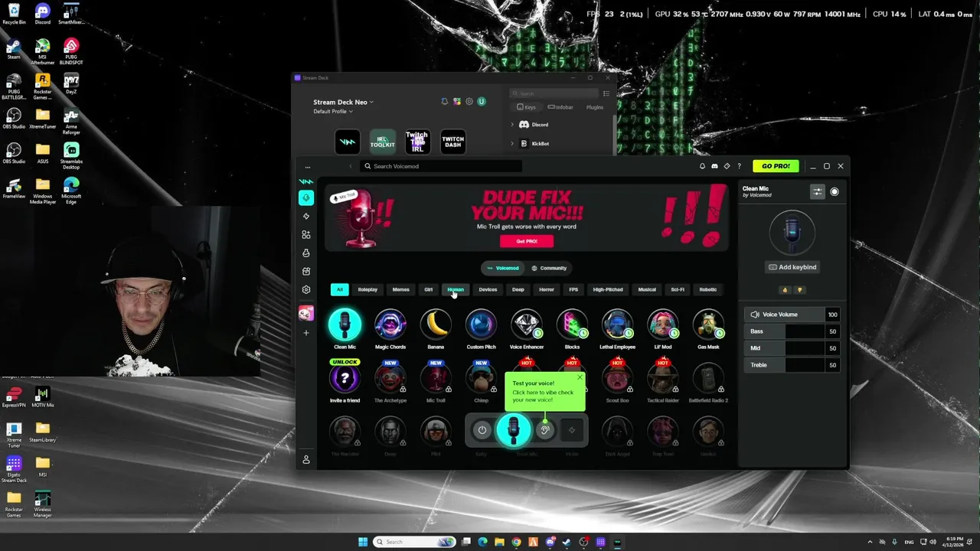Select the Battlefield Radio 2 voice
Screen dimensions: 980x551
point(708,378)
